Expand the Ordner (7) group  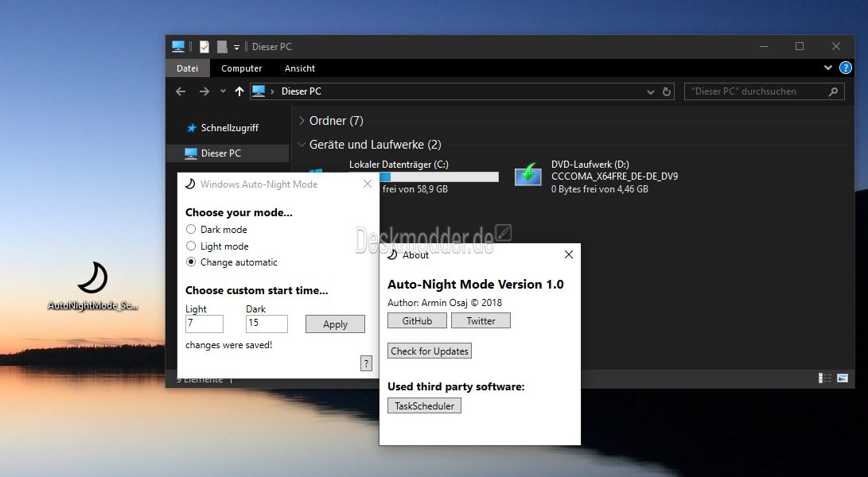(x=302, y=121)
